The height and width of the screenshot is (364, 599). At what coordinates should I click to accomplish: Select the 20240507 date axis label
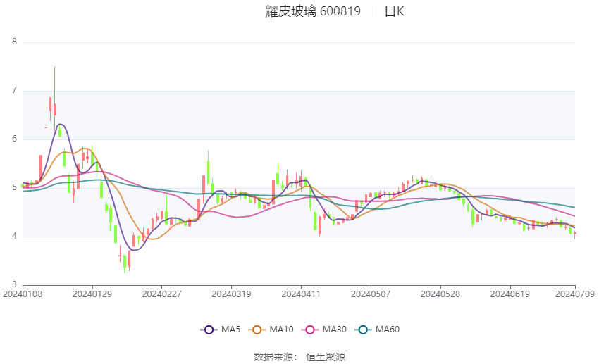point(371,294)
